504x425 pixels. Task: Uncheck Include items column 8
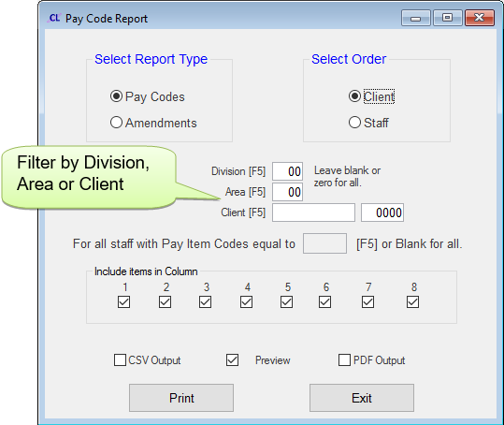tap(412, 302)
